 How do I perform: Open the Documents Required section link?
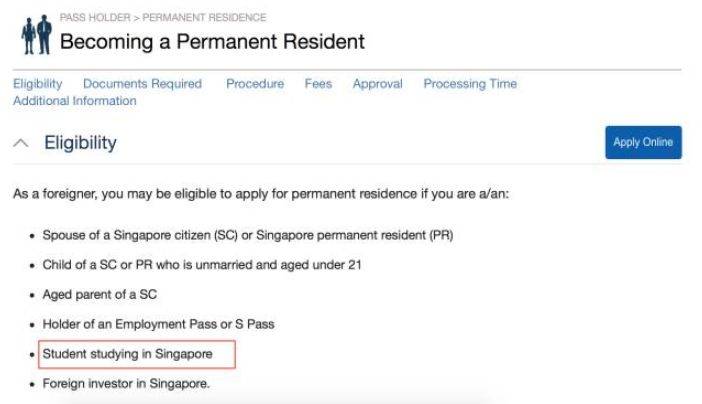[x=142, y=84]
